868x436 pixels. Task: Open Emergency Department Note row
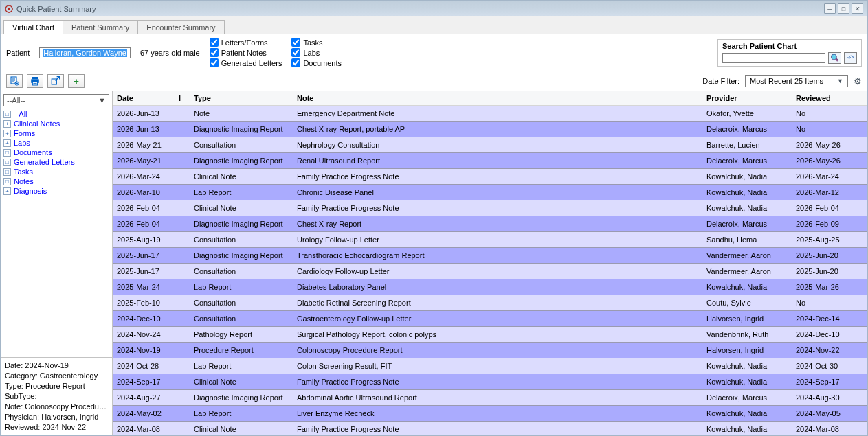click(490, 113)
